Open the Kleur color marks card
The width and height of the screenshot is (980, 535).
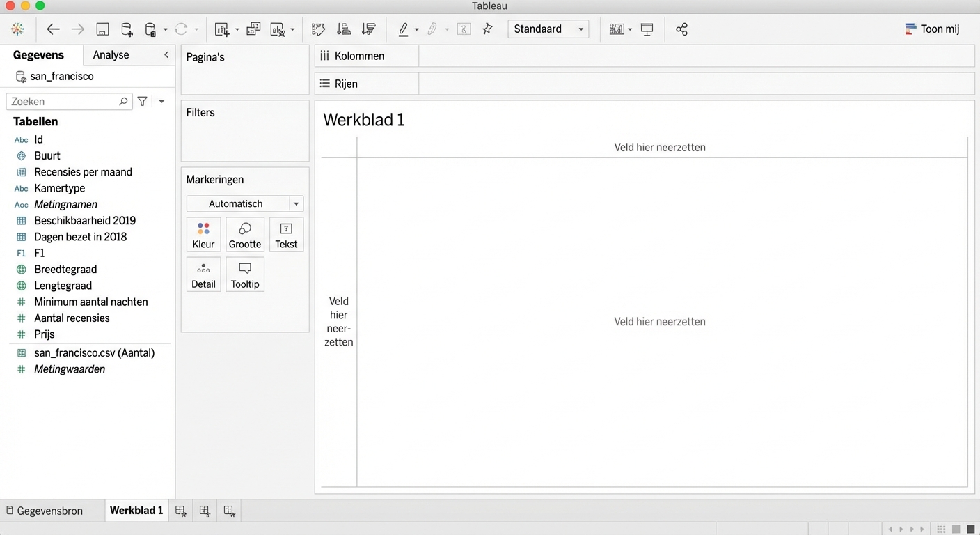click(203, 235)
